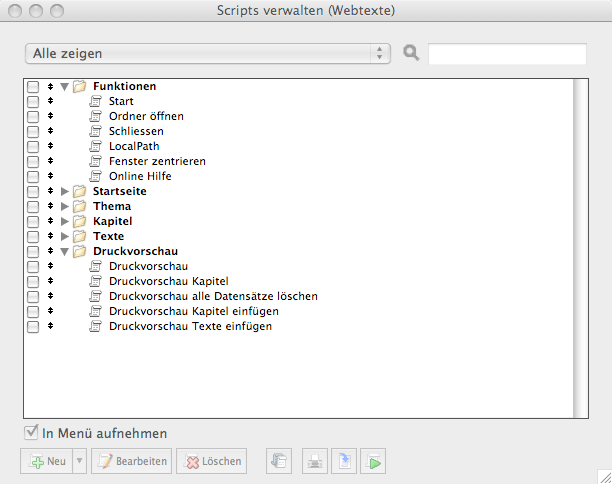The image size is (612, 484).
Task: Run script with green play icon
Action: tap(373, 461)
